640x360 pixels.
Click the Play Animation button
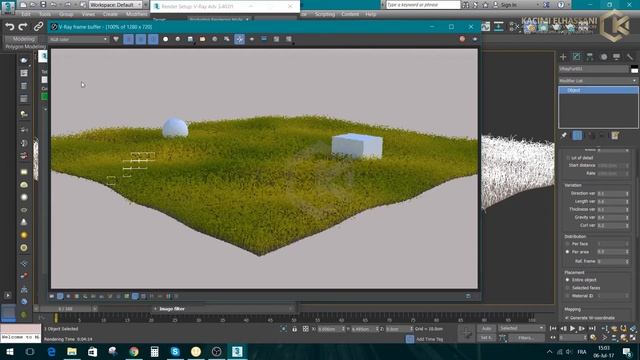tap(573, 329)
